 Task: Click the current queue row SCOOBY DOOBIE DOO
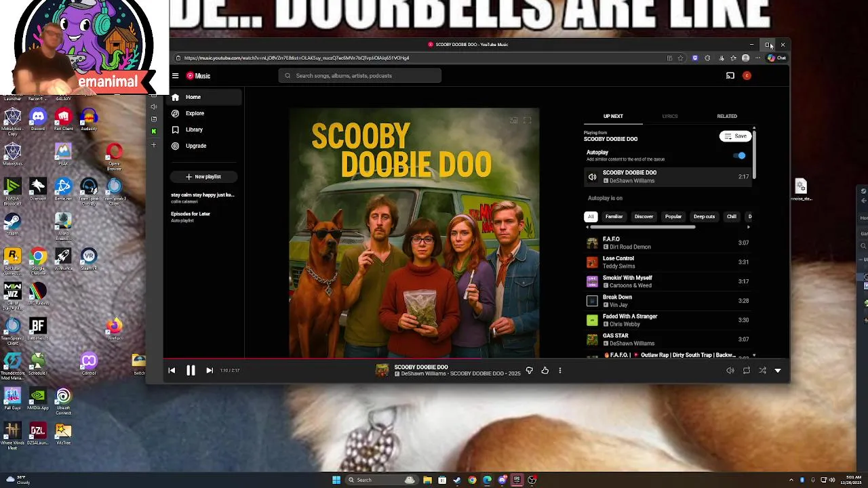[668, 177]
